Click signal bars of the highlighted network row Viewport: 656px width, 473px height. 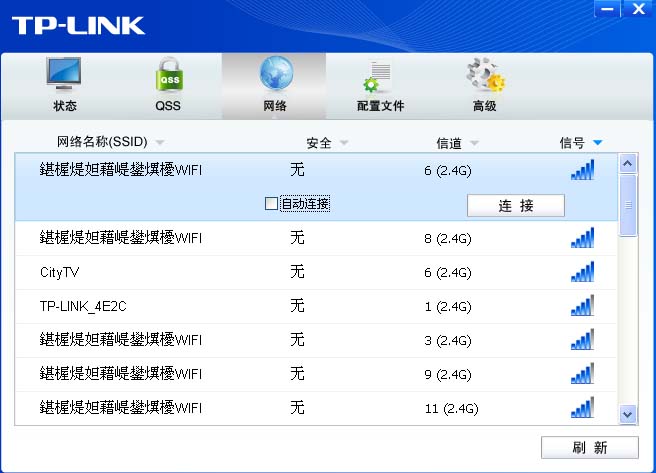click(582, 170)
